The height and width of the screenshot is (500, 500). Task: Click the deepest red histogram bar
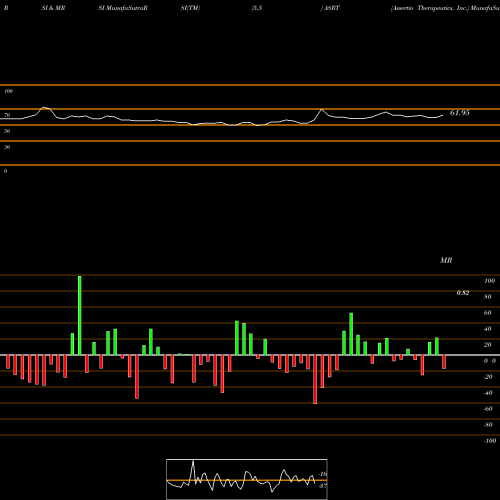[x=315, y=379]
